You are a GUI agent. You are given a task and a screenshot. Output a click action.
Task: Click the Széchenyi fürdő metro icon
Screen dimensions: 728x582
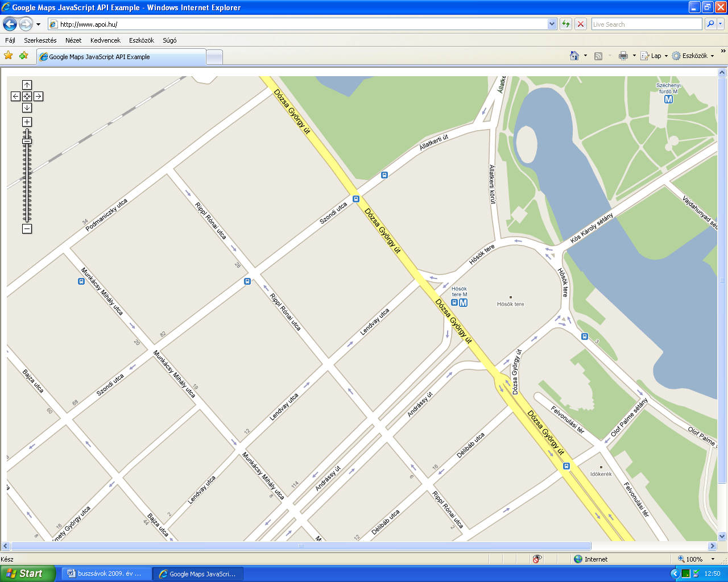(668, 99)
